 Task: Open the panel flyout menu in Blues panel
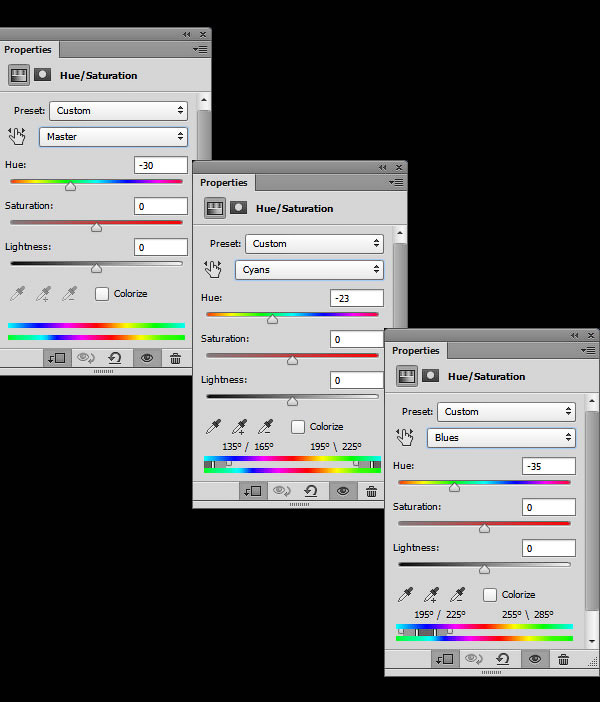[x=588, y=350]
